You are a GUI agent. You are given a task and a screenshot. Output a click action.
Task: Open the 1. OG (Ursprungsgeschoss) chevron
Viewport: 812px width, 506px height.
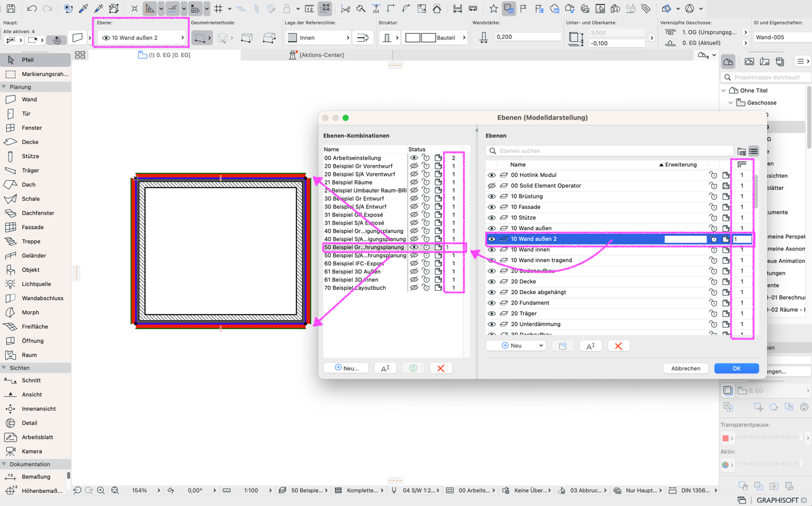pos(745,32)
